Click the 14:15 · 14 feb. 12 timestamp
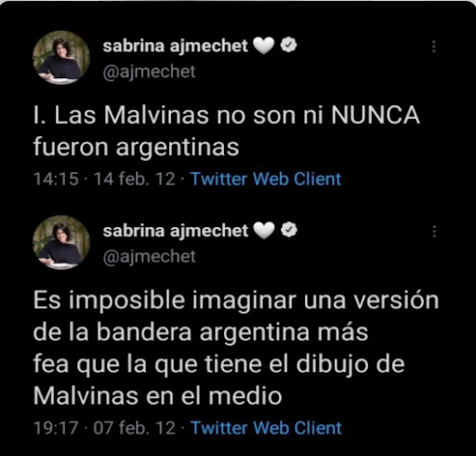Screen dimensions: 476x456 [104, 179]
